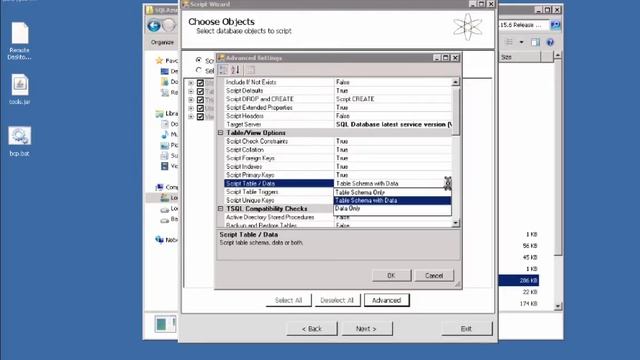Open Videos library in Explorer sidebar
The width and height of the screenshot is (640, 360).
(169, 166)
